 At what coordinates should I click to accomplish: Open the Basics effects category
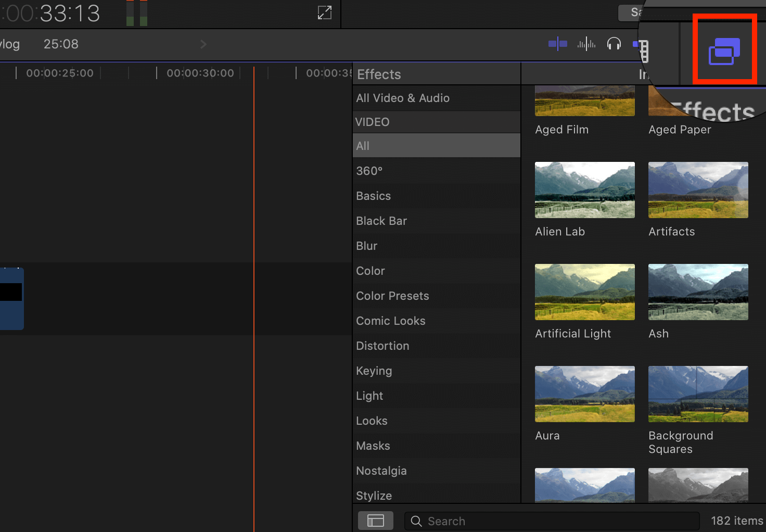(437, 196)
